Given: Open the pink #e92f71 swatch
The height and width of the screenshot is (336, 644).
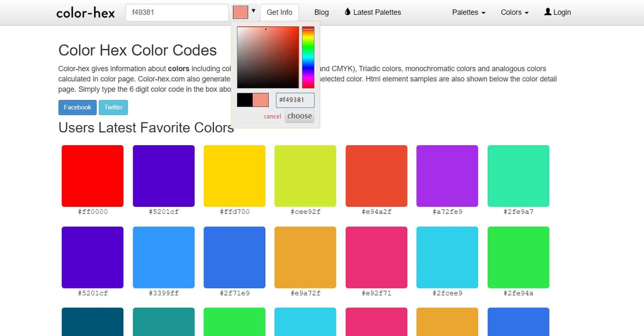Looking at the screenshot, I should 377,257.
